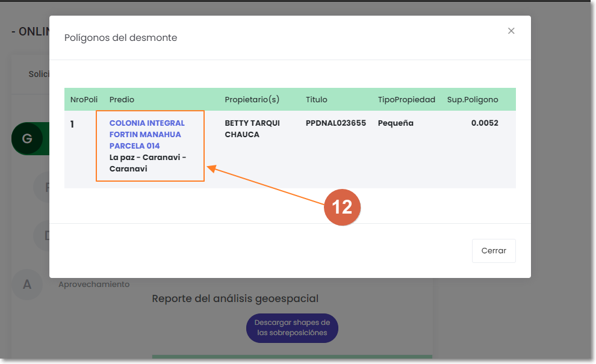Click the Titulo column header

tap(316, 99)
